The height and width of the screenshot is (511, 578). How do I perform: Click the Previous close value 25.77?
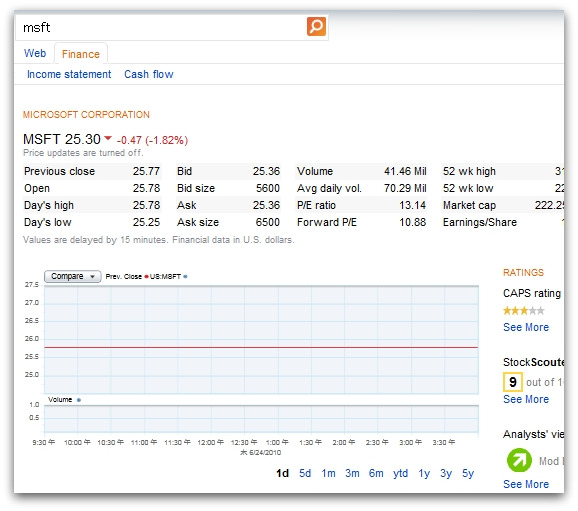pyautogui.click(x=146, y=171)
